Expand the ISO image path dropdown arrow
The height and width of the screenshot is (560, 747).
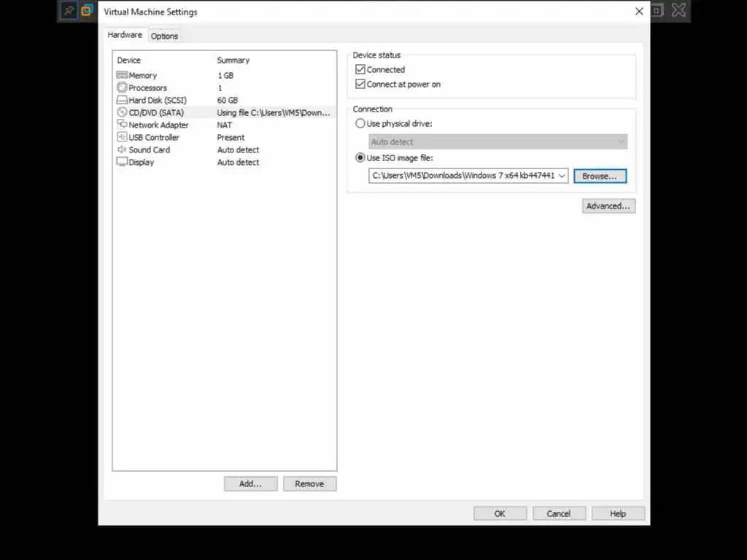point(562,176)
